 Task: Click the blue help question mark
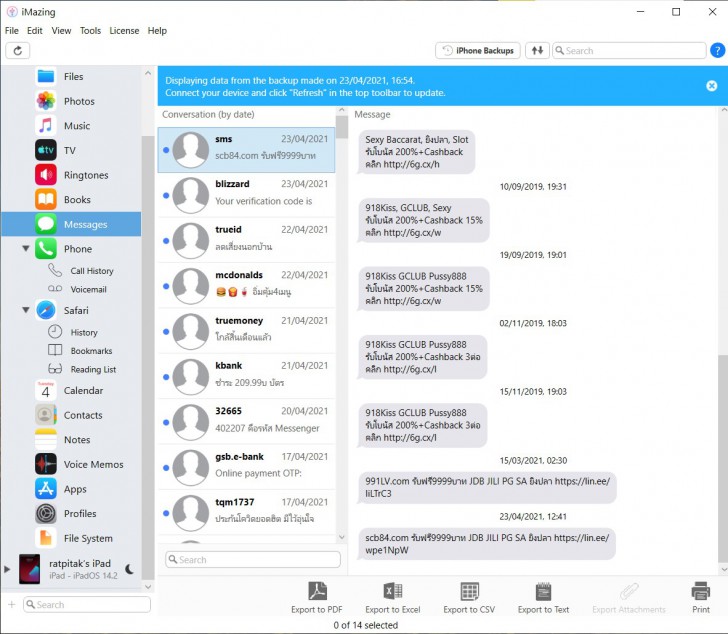coord(717,51)
